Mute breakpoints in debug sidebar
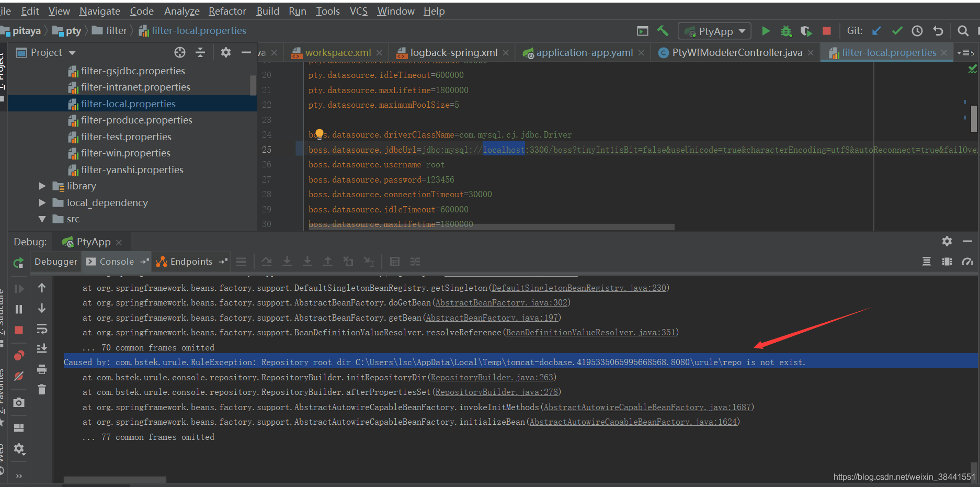Viewport: 980px width, 487px height. click(x=19, y=376)
